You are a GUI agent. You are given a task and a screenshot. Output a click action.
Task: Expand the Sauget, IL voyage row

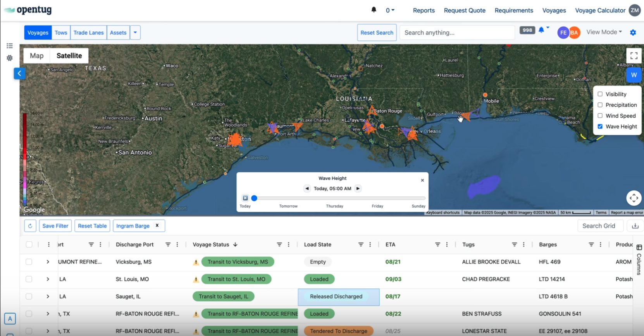pos(48,296)
